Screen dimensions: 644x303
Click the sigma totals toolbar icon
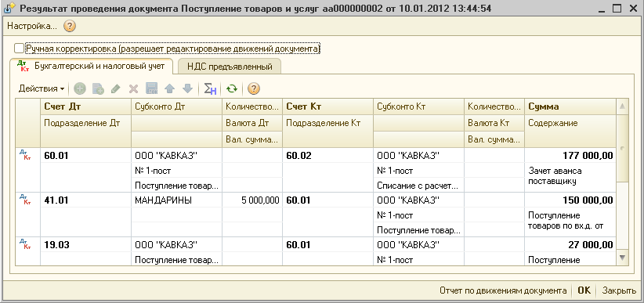(210, 88)
